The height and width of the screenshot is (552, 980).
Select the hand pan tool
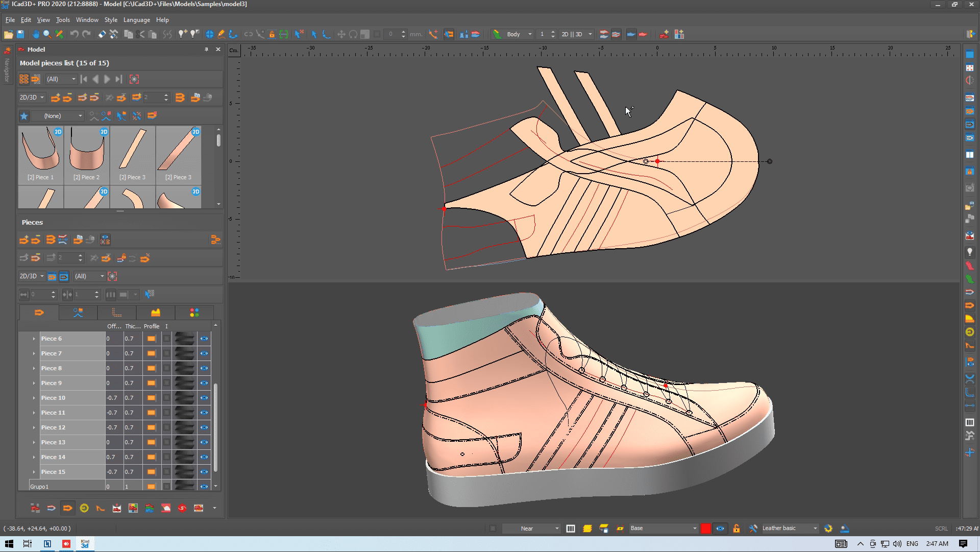point(35,34)
